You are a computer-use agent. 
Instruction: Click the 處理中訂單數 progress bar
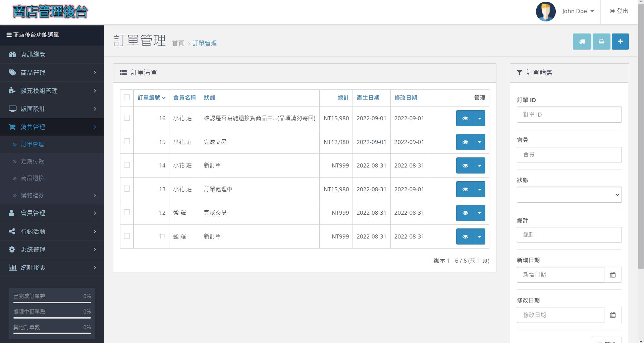click(x=52, y=318)
